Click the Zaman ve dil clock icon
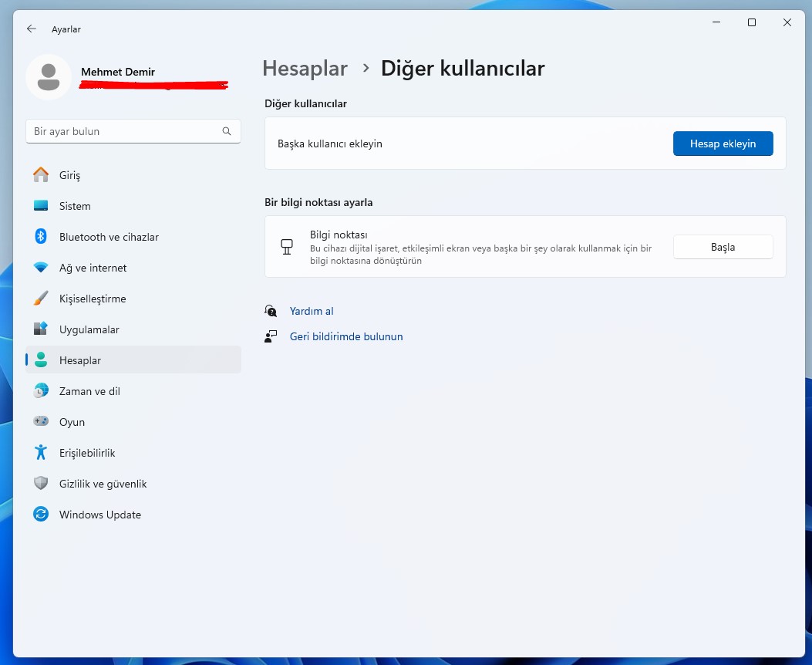 pyautogui.click(x=41, y=391)
